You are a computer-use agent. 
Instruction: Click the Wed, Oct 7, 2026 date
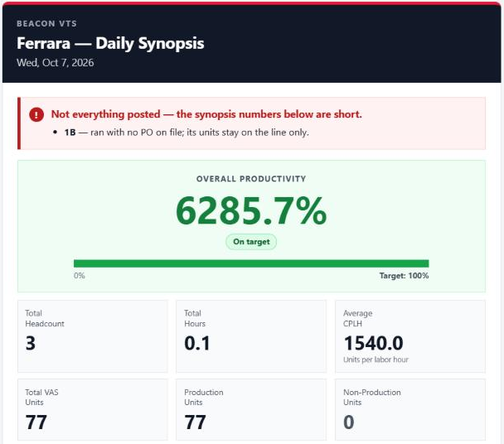point(56,63)
